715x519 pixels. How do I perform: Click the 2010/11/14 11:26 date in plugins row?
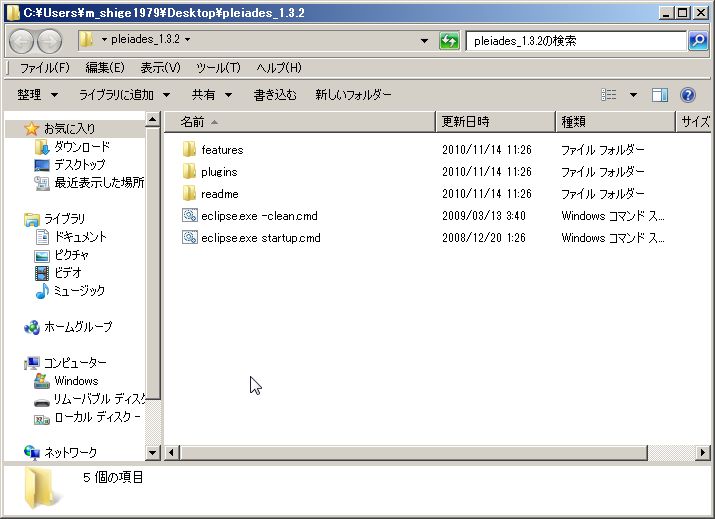click(x=487, y=171)
